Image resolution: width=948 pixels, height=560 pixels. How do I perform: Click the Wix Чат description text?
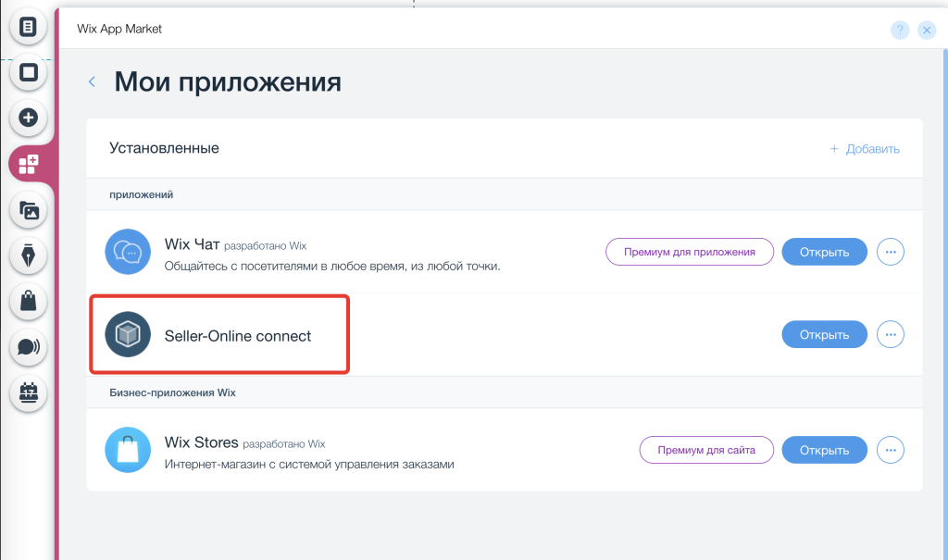(x=332, y=266)
